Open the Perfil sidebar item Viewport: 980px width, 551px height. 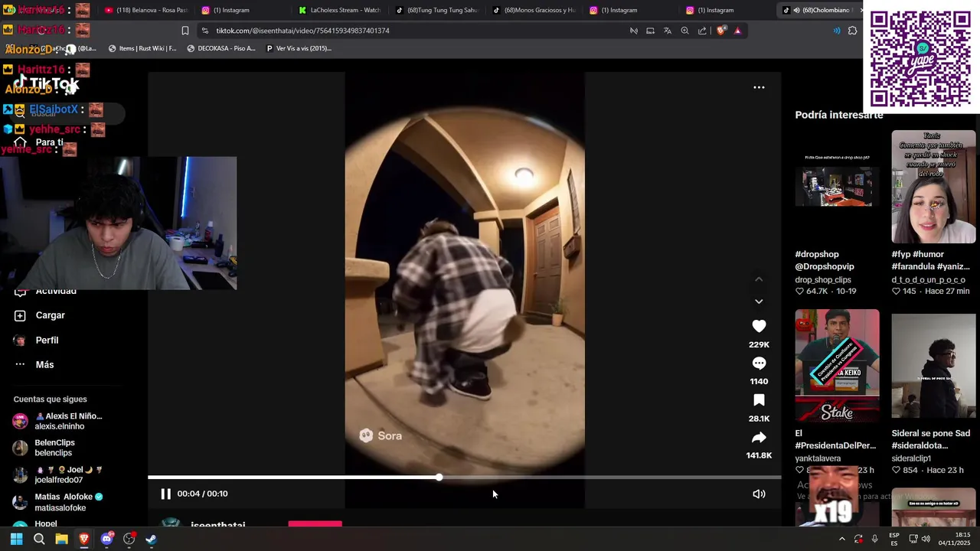click(47, 340)
